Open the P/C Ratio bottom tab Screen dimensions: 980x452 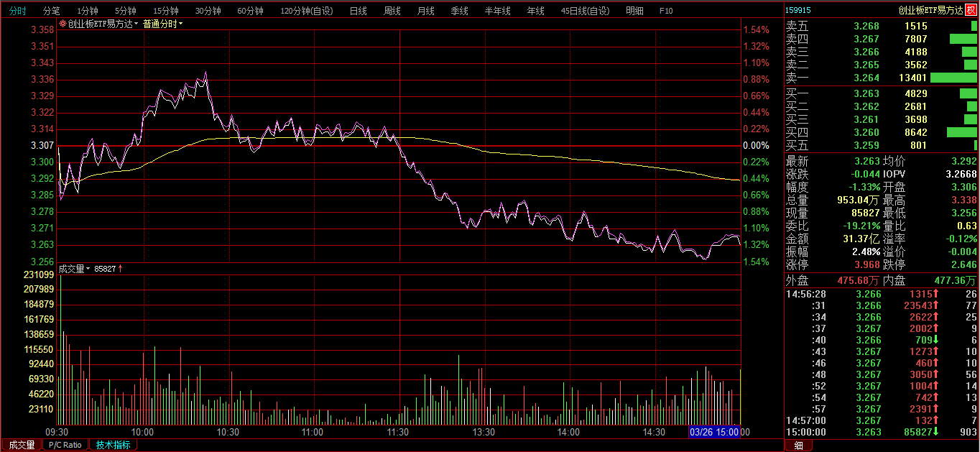65,445
